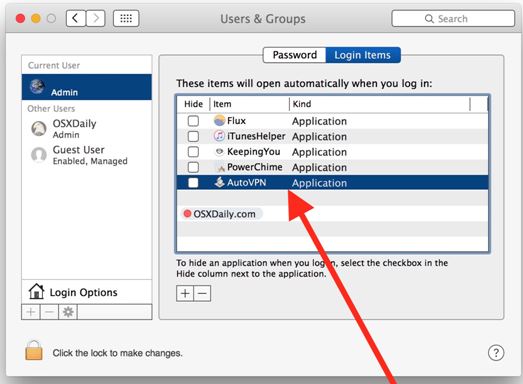Sort by the Item column header

(x=249, y=104)
